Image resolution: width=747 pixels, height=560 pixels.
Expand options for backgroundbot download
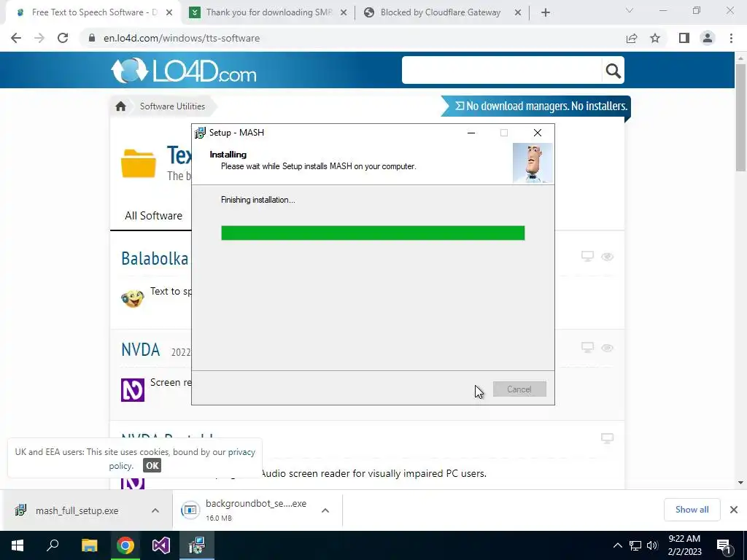click(x=325, y=510)
